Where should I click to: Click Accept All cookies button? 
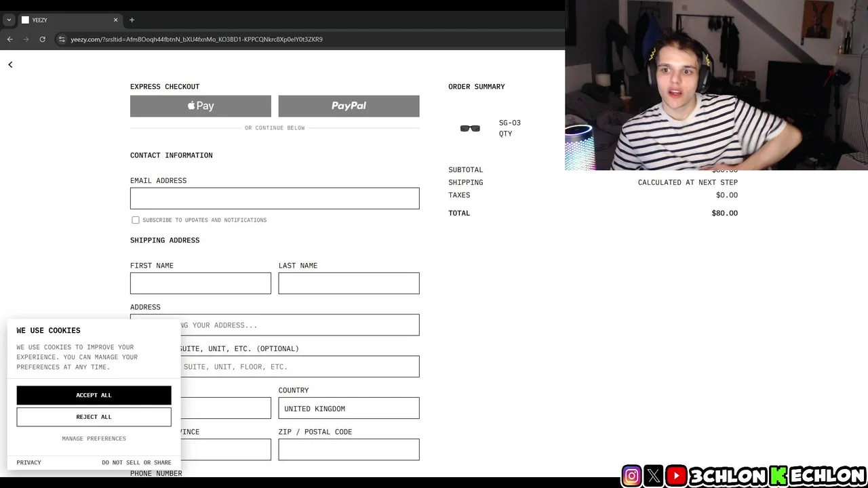pos(94,395)
